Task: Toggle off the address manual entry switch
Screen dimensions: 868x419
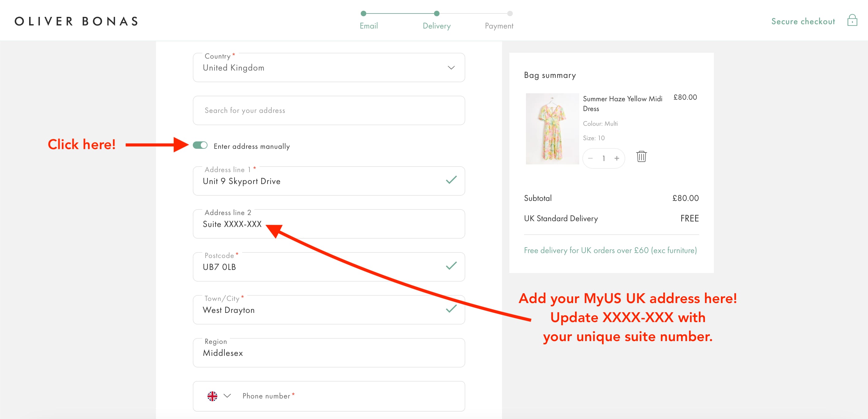Action: click(200, 146)
